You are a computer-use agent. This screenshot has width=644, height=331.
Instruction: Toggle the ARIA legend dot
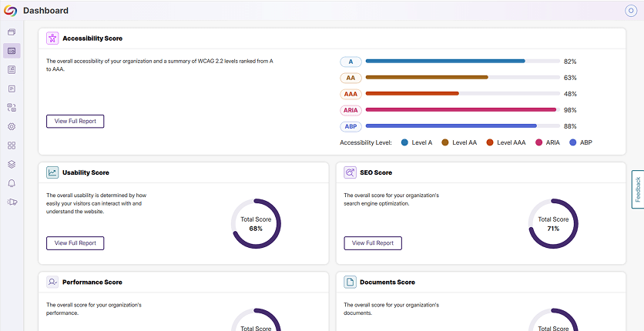coord(538,142)
